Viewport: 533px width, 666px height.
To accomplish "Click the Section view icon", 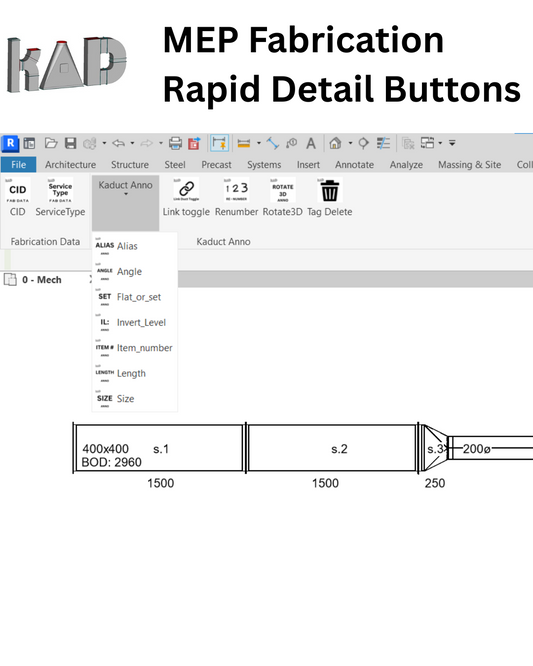I will coord(364,143).
